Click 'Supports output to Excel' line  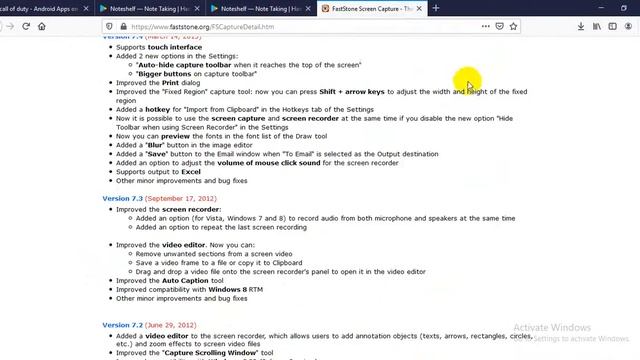coord(158,172)
